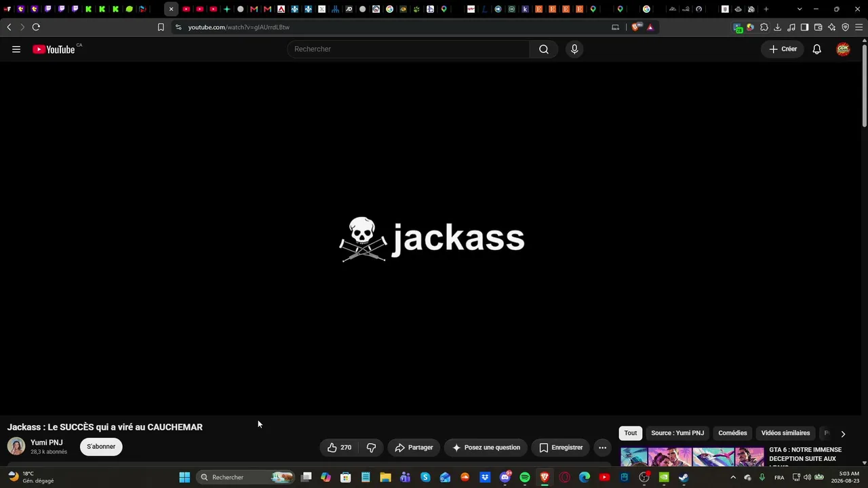Viewport: 868px width, 488px height.
Task: Open the Yumi PNJ channel avatar
Action: tap(16, 446)
